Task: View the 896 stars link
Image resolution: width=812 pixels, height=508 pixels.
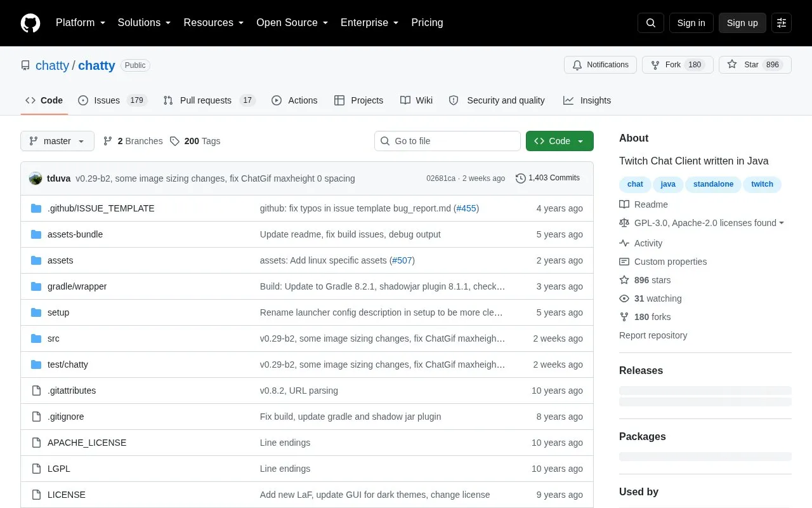Action: point(645,280)
